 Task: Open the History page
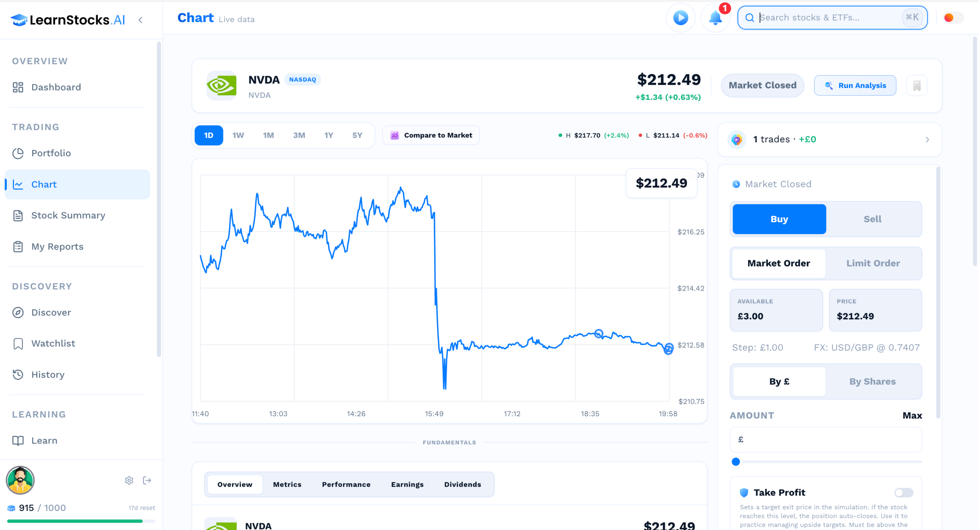[77, 375]
